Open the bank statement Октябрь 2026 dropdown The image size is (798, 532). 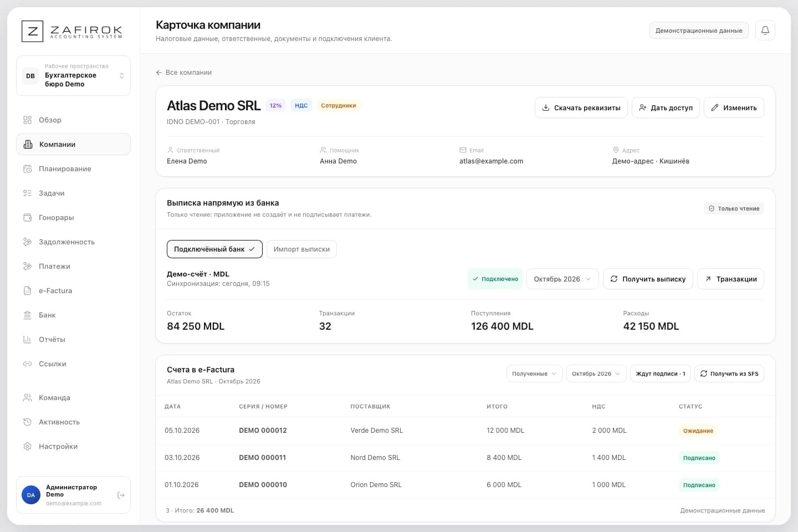click(562, 279)
